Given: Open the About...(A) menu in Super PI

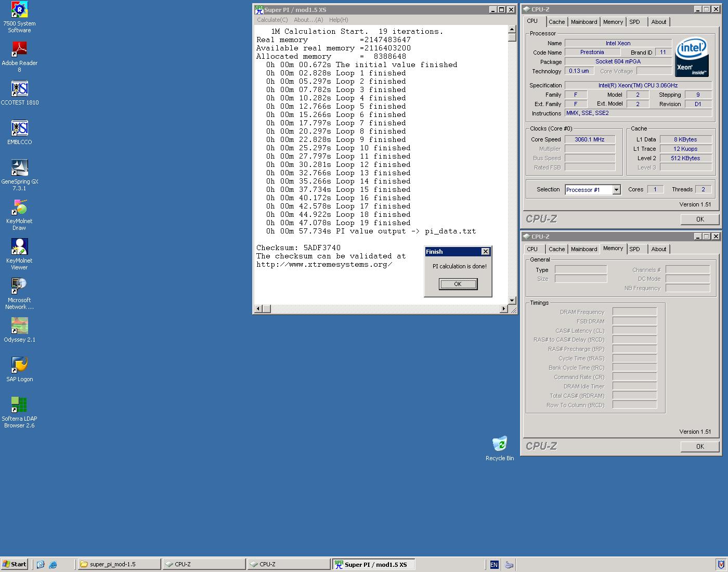Looking at the screenshot, I should [x=308, y=20].
